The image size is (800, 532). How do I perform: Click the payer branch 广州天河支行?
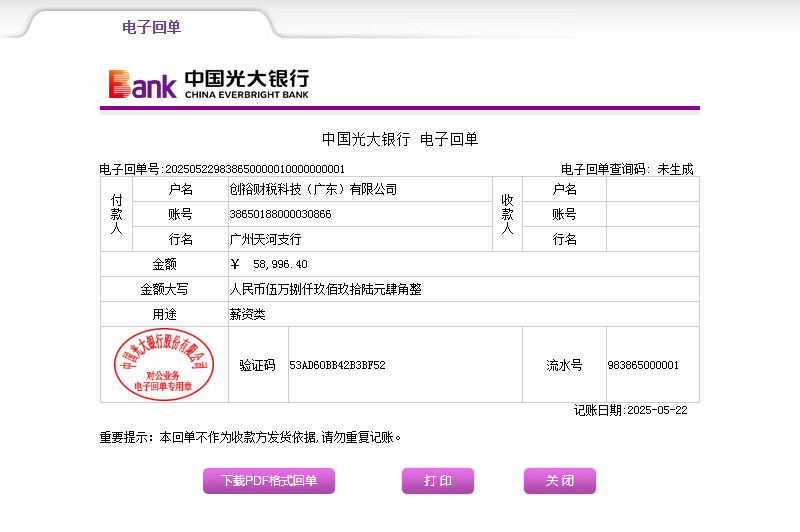point(265,240)
